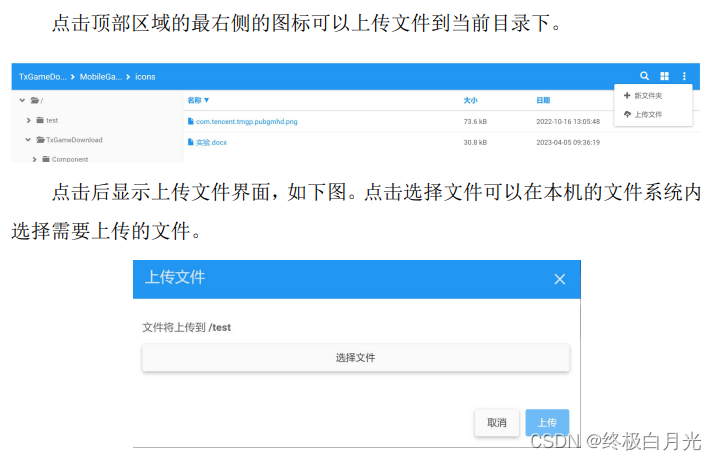This screenshot has width=717, height=460.
Task: Select TxGameDownload folder in tree
Action: 70,140
